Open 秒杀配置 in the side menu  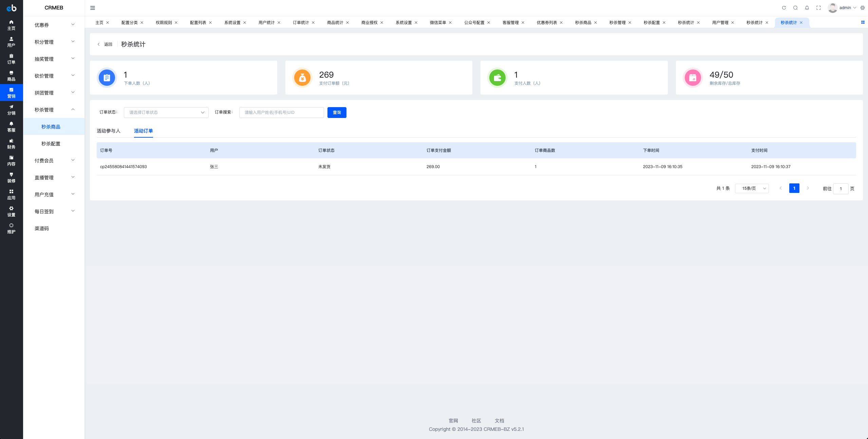click(54, 143)
